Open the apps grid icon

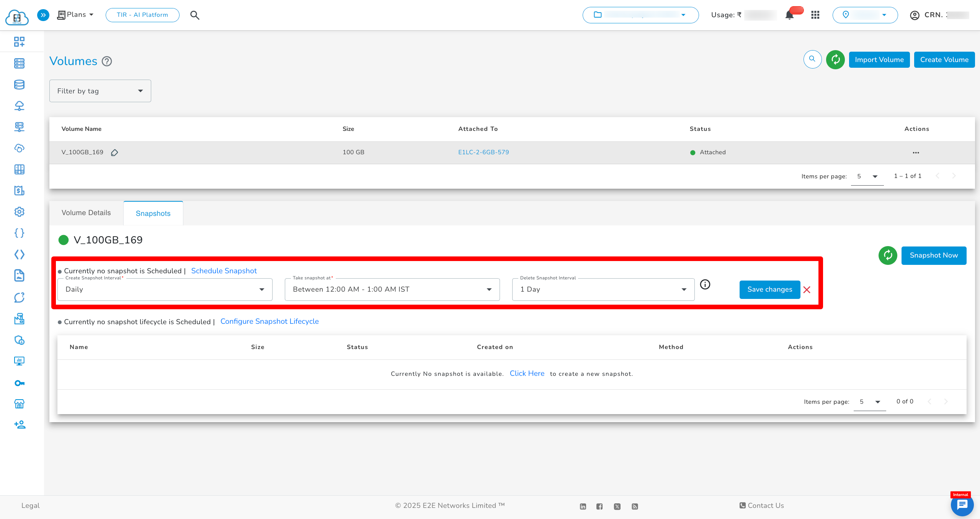(x=815, y=15)
